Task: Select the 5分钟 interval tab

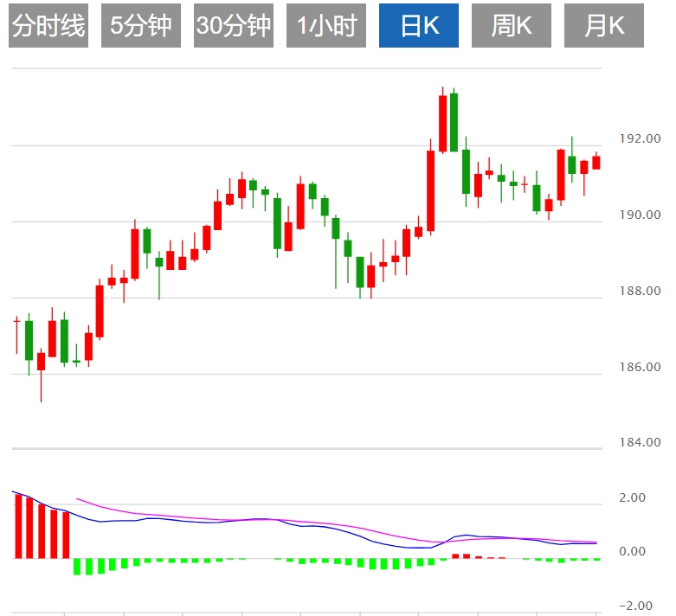Action: (141, 25)
